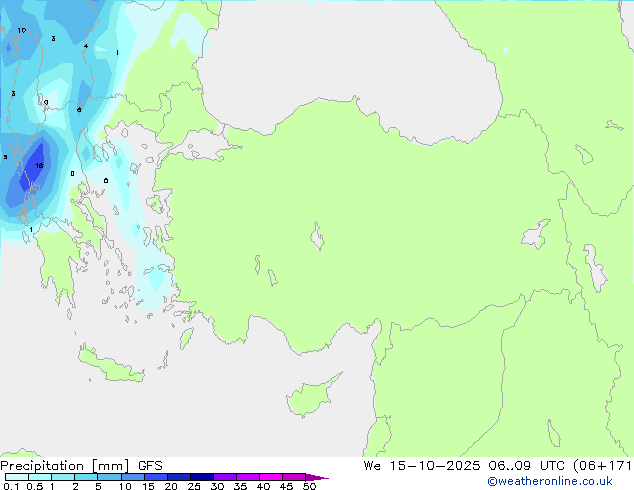Pick the 1 to 2 mm legend swatch
This screenshot has height=490, width=634.
(63, 477)
